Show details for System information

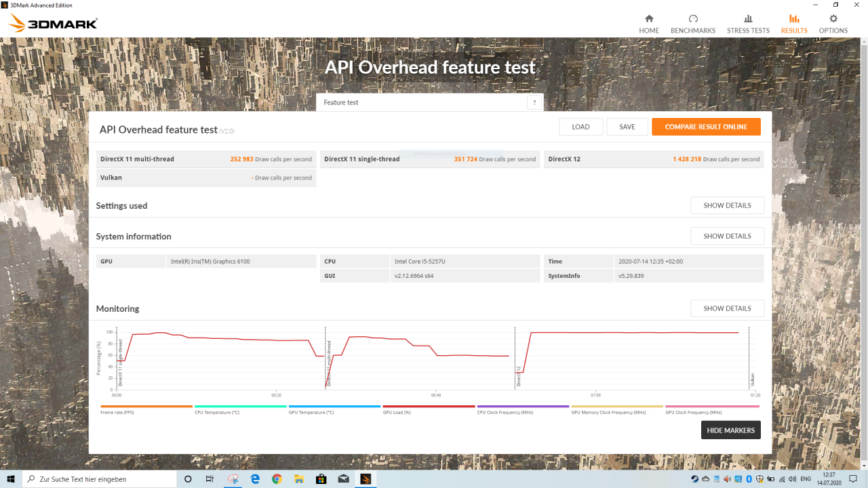tap(727, 236)
